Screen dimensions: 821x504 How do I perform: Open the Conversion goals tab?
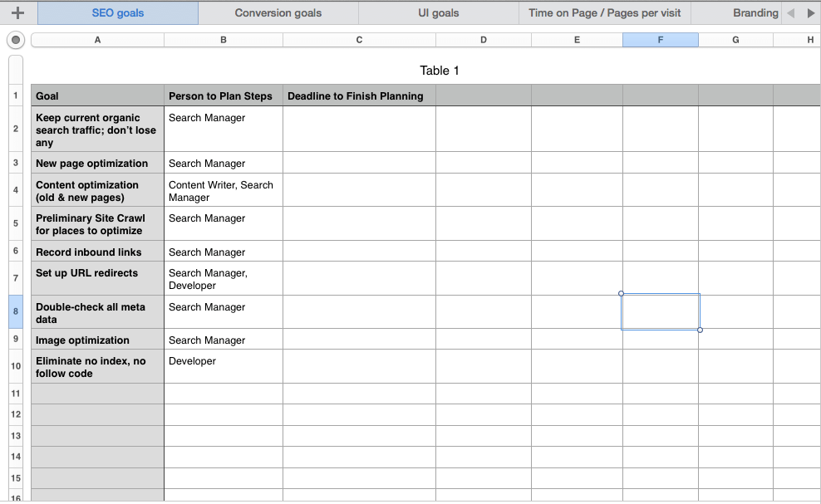278,13
